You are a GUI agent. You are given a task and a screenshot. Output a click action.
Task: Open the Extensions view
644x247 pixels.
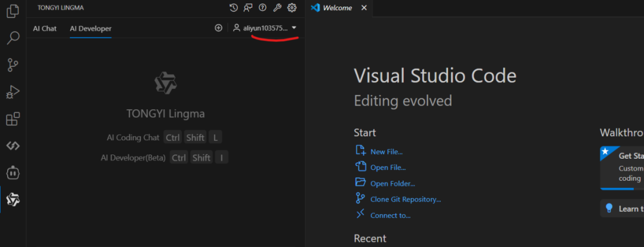click(13, 119)
